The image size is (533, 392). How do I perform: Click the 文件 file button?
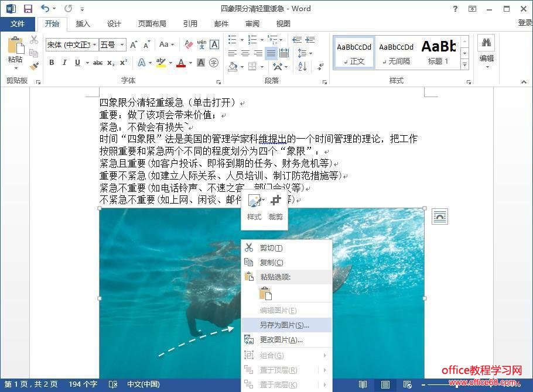[18, 24]
